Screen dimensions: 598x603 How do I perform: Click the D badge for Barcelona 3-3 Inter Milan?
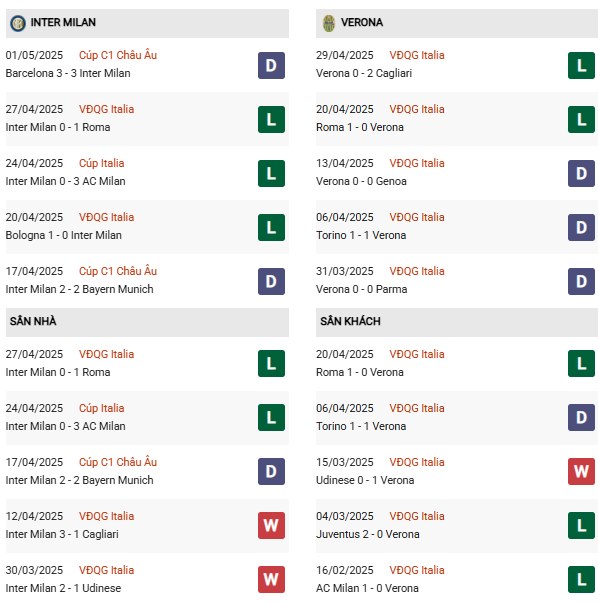271,65
